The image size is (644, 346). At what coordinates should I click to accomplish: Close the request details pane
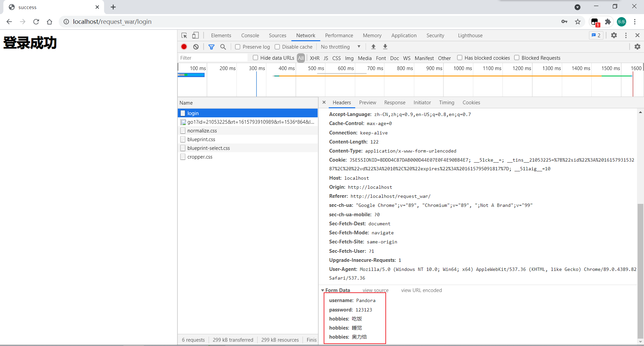[324, 102]
